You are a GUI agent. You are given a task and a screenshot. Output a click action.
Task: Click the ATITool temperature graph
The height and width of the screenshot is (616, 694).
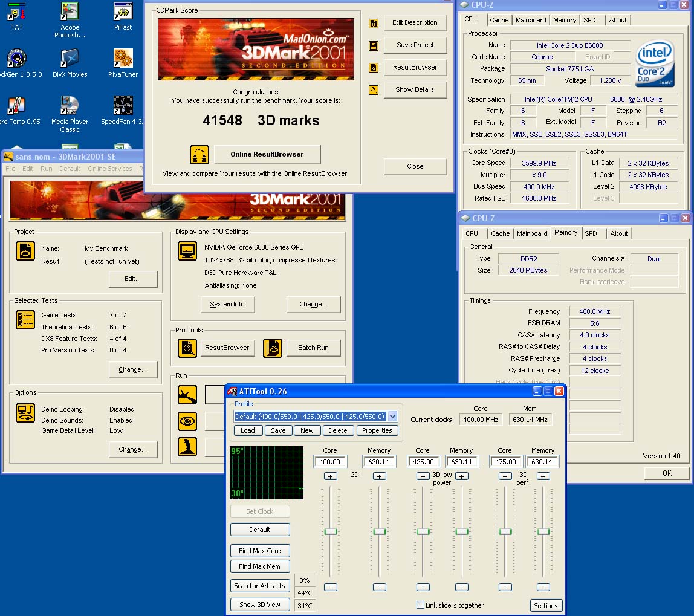[x=267, y=473]
